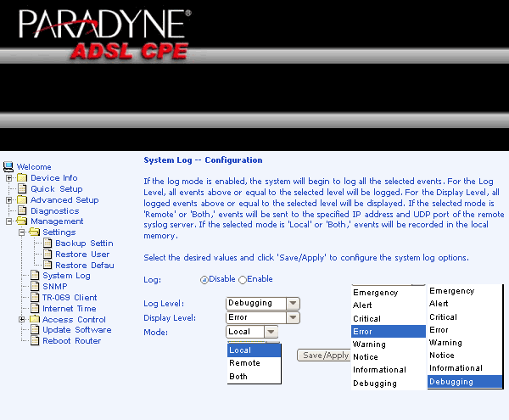Open the Device Info link
Image resolution: width=509 pixels, height=420 pixels.
[x=54, y=178]
